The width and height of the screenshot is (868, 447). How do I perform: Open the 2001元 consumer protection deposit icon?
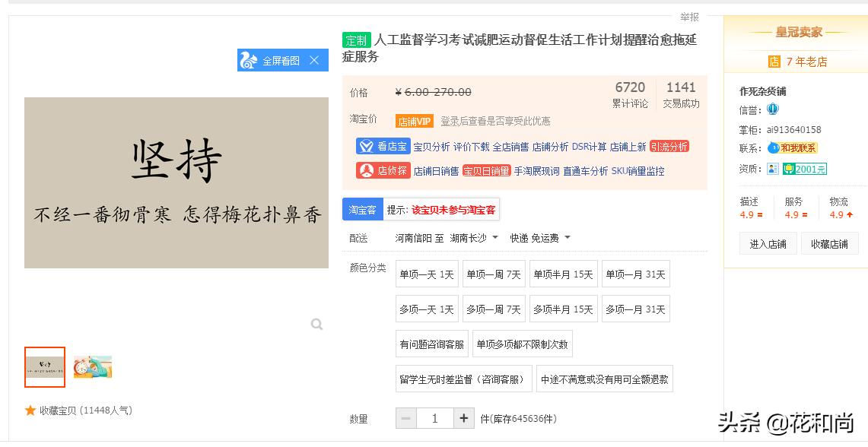pos(806,169)
